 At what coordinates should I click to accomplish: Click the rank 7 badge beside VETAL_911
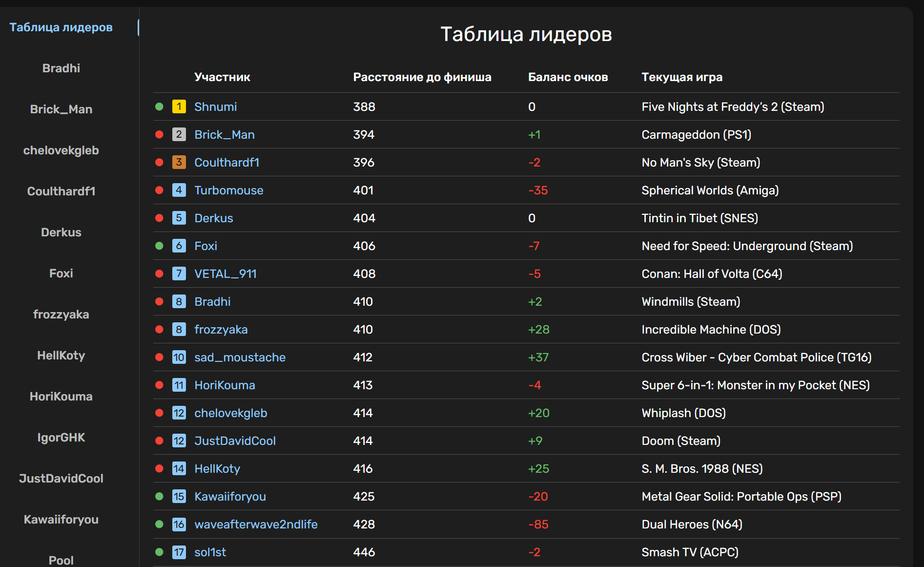[x=179, y=273]
